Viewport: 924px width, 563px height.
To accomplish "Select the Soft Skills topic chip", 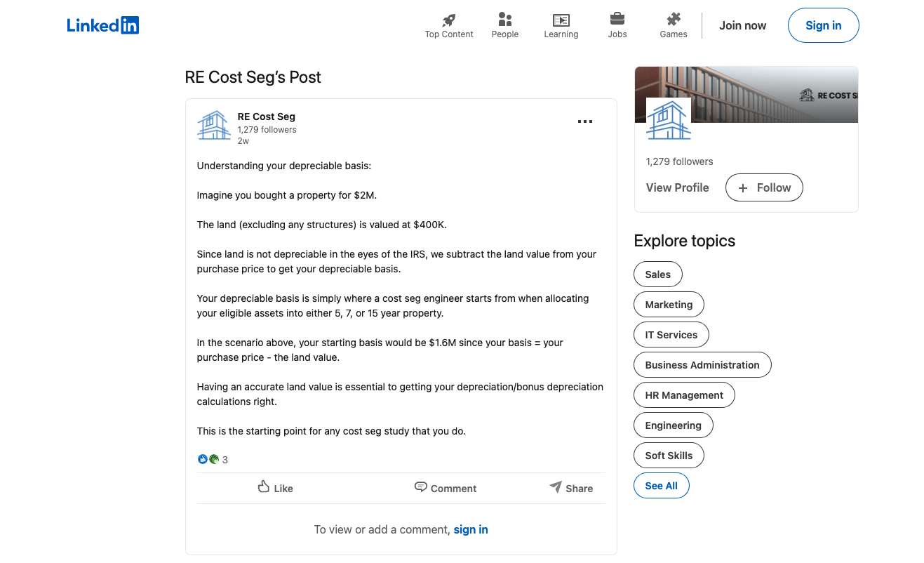I will pyautogui.click(x=669, y=456).
